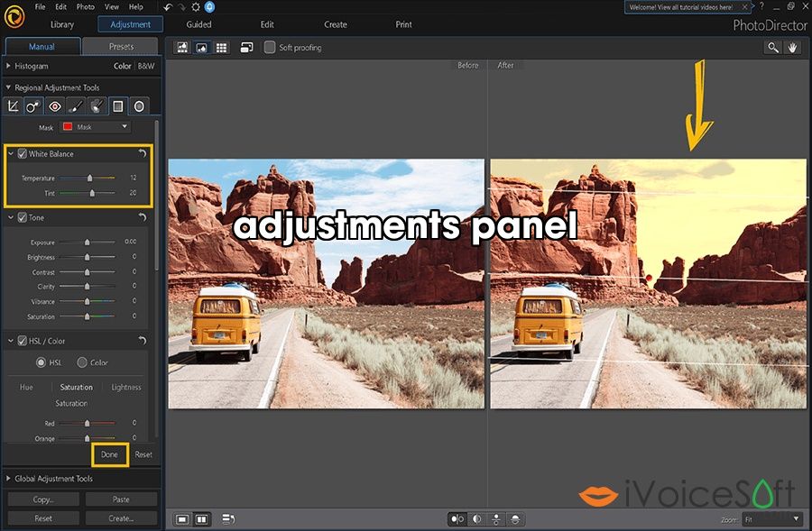This screenshot has height=531, width=812.
Task: Show single photo view at bottom left
Action: (182, 518)
